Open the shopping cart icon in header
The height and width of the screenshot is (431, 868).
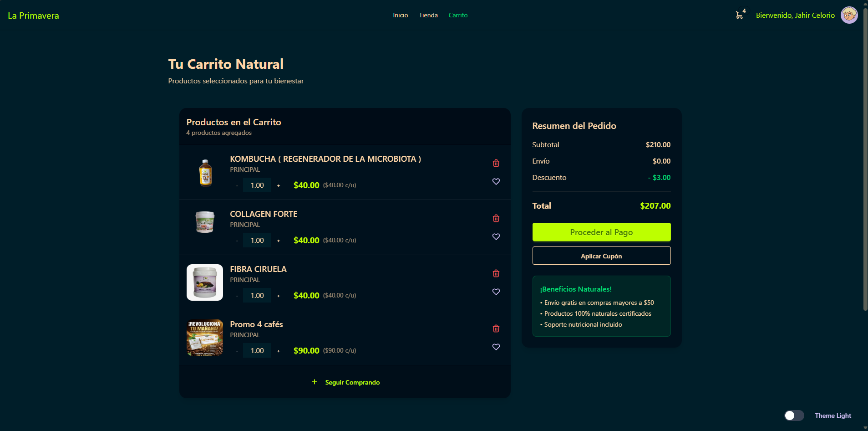(739, 15)
